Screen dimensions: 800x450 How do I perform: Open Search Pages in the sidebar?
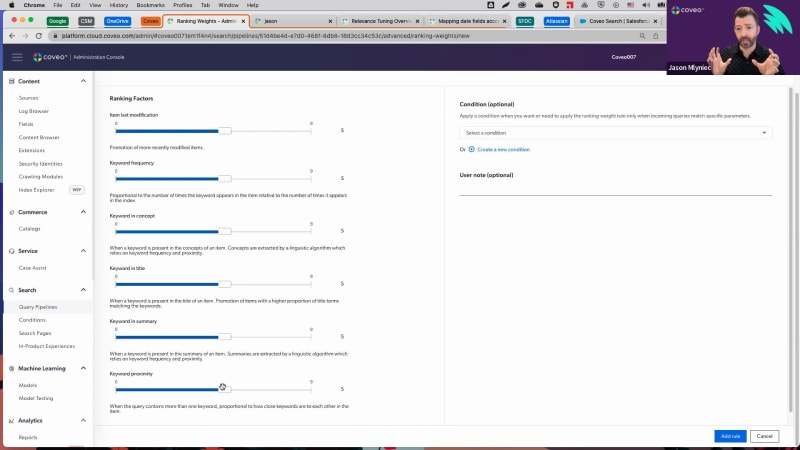[x=35, y=333]
